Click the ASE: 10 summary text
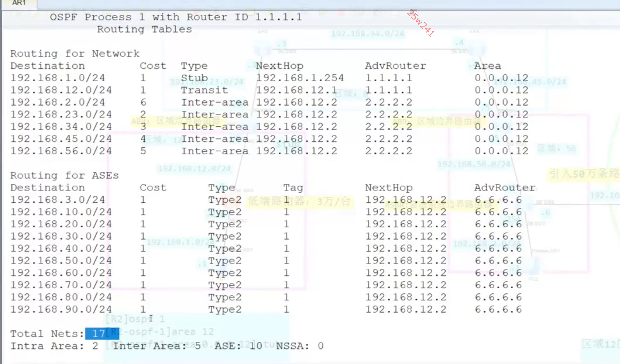620x364 pixels. pos(238,346)
